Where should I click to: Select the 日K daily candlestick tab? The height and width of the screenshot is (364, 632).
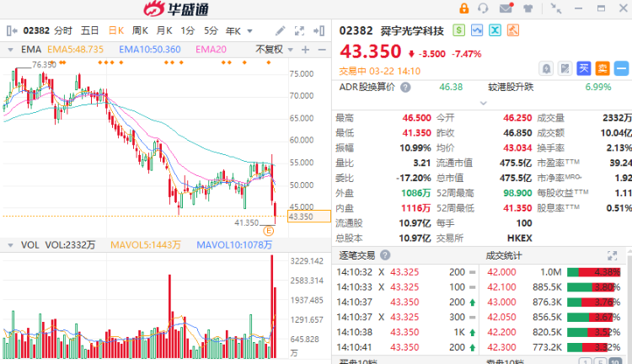pos(116,30)
